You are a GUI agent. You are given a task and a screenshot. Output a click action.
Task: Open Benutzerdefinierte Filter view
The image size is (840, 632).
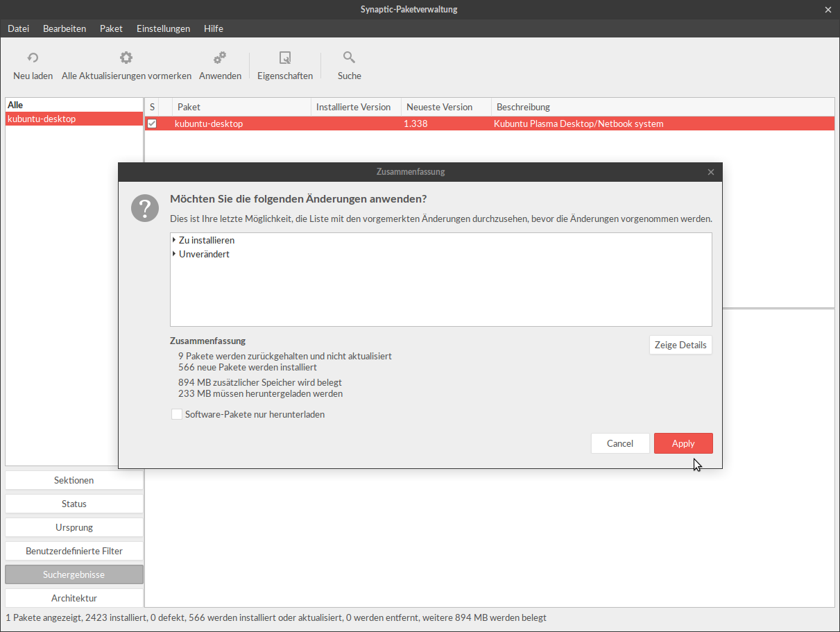[74, 551]
